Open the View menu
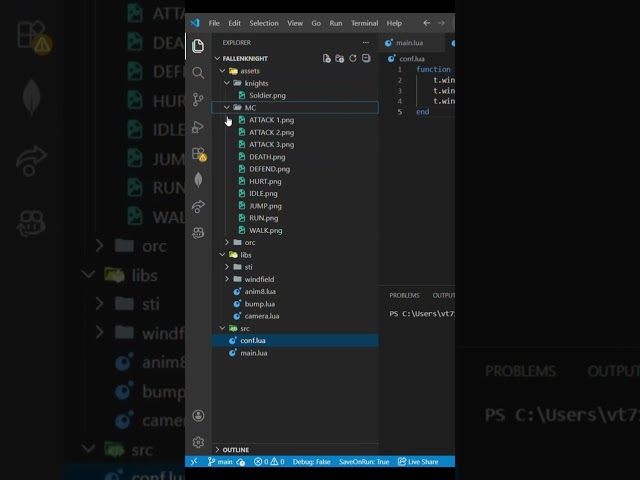The width and height of the screenshot is (640, 480). click(x=295, y=23)
